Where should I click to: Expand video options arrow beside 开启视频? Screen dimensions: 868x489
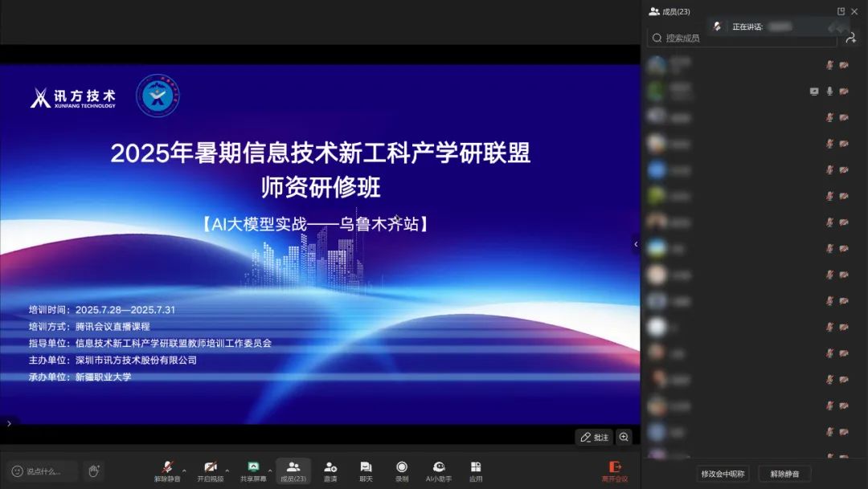click(227, 471)
